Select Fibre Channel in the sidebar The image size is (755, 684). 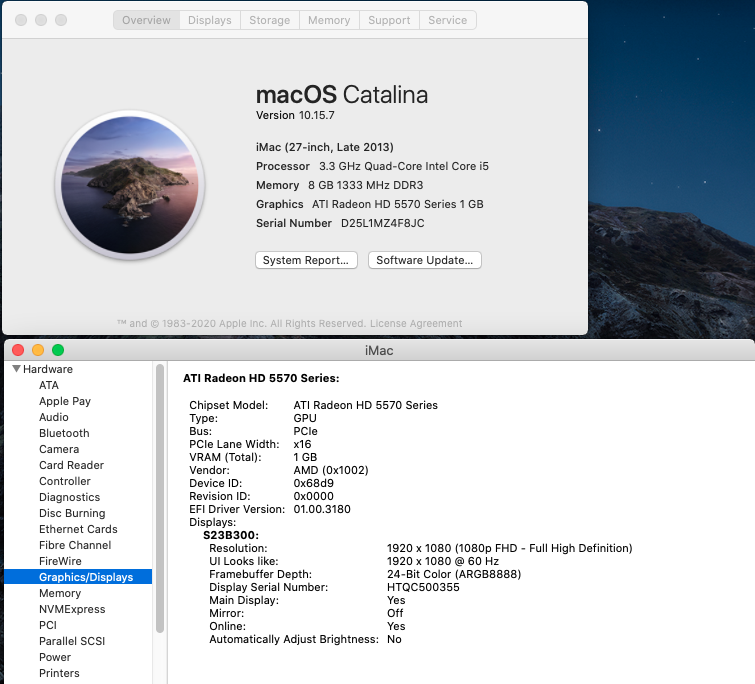[75, 545]
